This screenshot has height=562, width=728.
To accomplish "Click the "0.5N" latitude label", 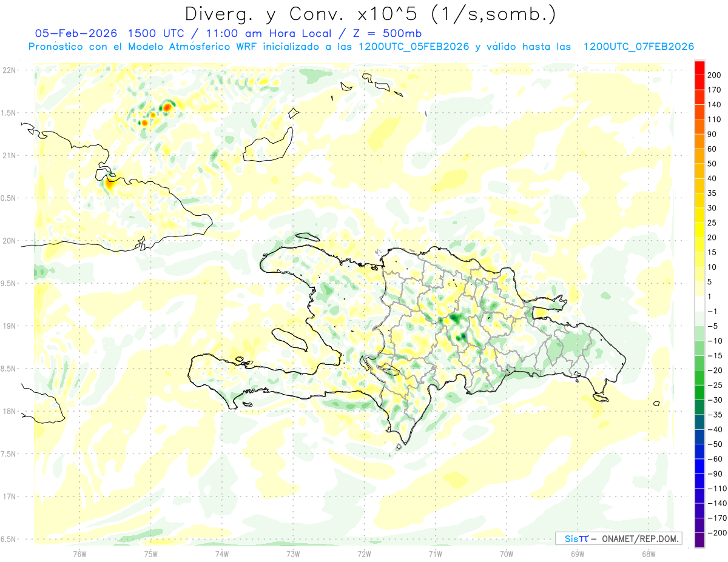I will pyautogui.click(x=9, y=198).
